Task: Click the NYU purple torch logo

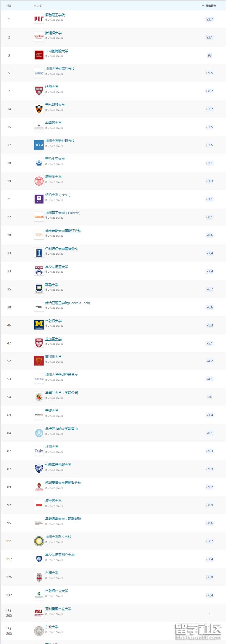Action: [39, 199]
